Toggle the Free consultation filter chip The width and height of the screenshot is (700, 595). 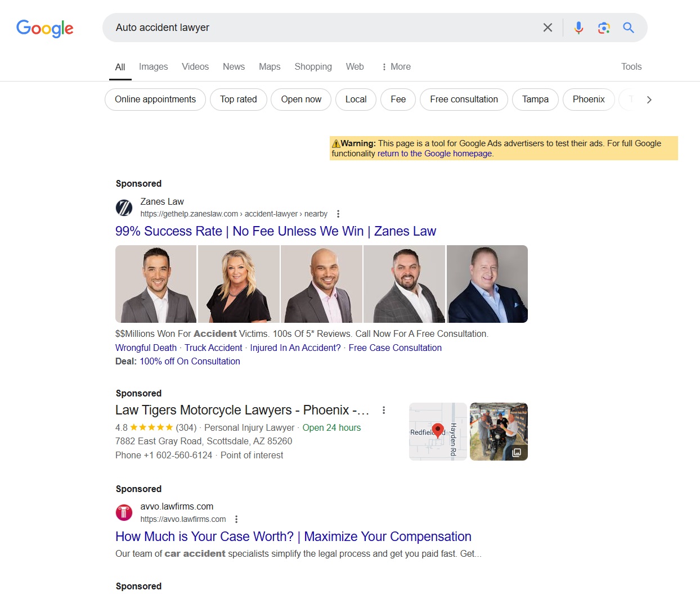click(464, 100)
